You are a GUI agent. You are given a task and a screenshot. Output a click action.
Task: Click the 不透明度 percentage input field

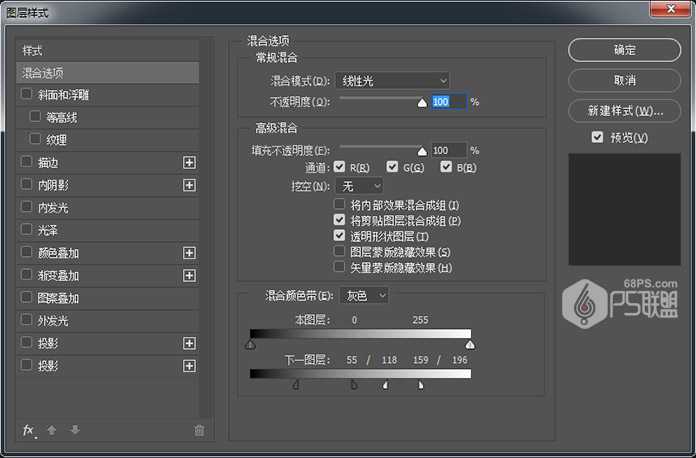(x=448, y=101)
